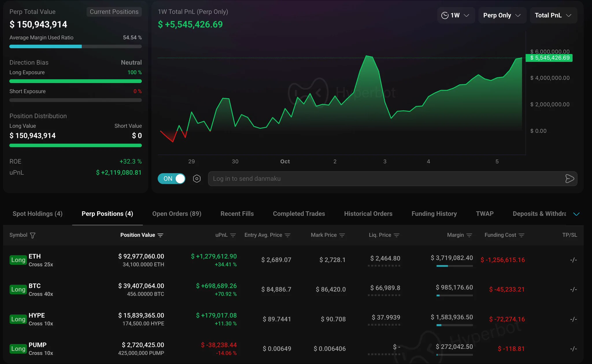This screenshot has width=592, height=364.
Task: Click the danmaku message input field
Action: 393,179
